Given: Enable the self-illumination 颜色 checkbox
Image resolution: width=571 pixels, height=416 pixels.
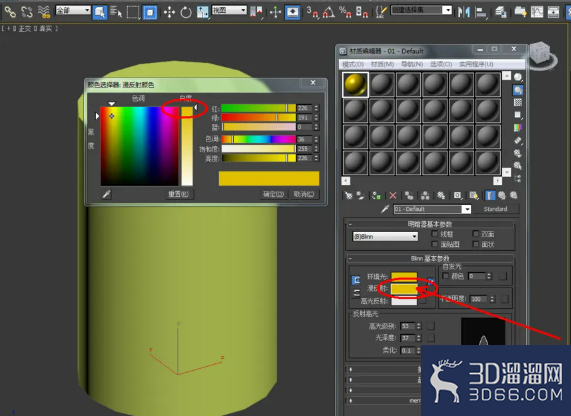Looking at the screenshot, I should [445, 276].
